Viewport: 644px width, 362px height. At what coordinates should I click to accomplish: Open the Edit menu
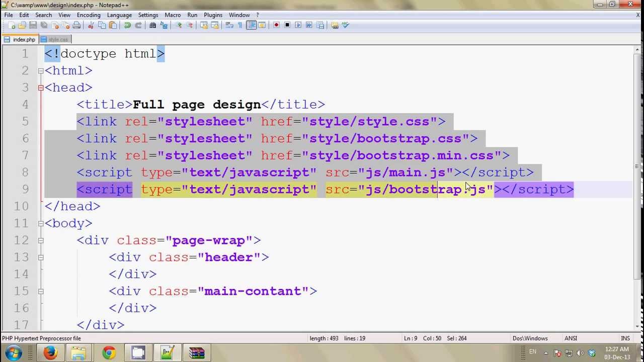[x=24, y=15]
